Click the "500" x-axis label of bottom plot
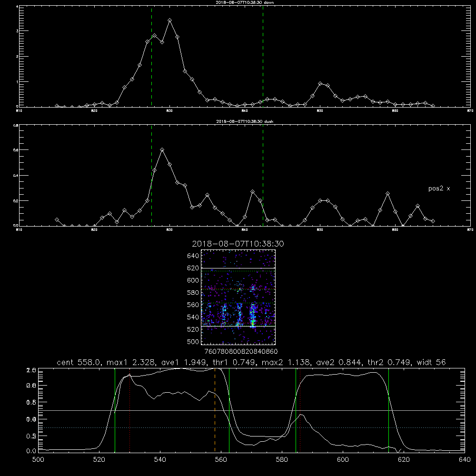 pyautogui.click(x=38, y=460)
